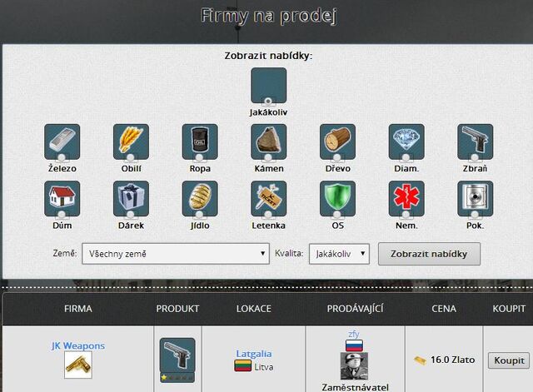
Task: Click the Dřevo wood log icon
Action: [337, 141]
